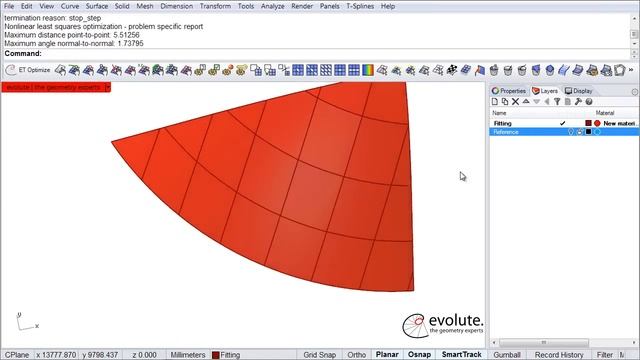Click the Reference layer material circle

point(598,132)
